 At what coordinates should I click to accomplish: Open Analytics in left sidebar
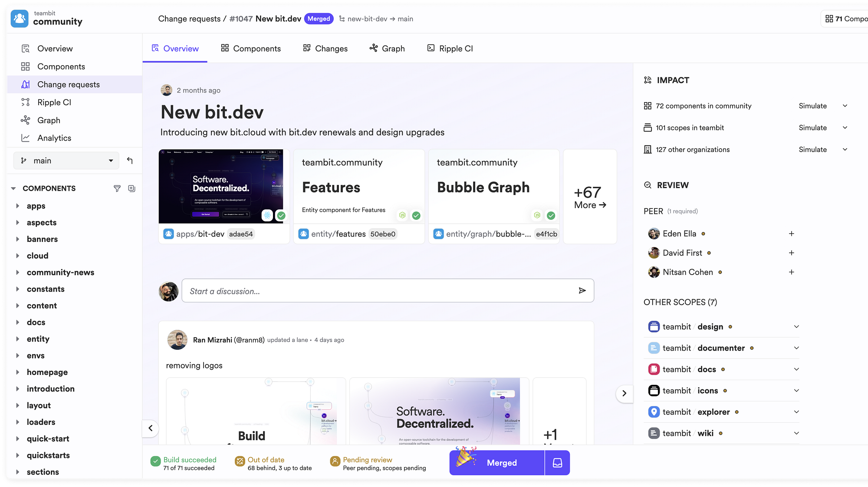tap(54, 138)
